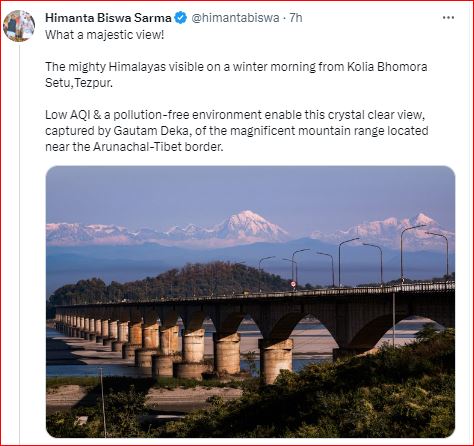Image resolution: width=474 pixels, height=446 pixels.
Task: Open the three-dot more options menu
Action: point(448,18)
